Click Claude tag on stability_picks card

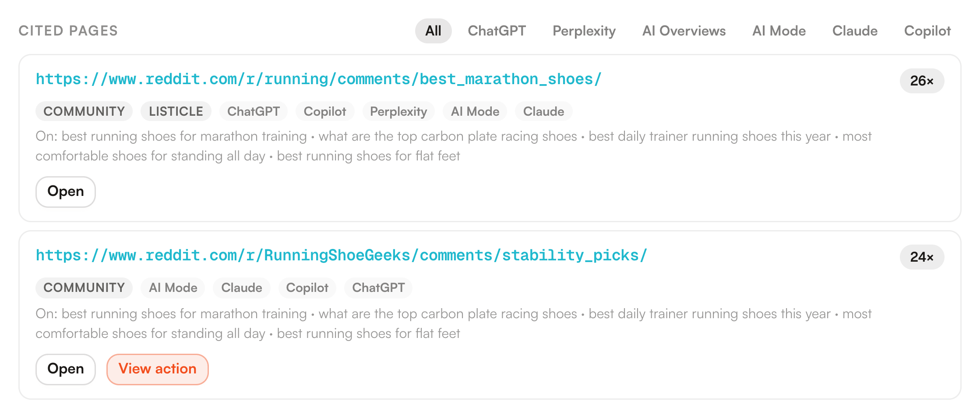(x=242, y=288)
